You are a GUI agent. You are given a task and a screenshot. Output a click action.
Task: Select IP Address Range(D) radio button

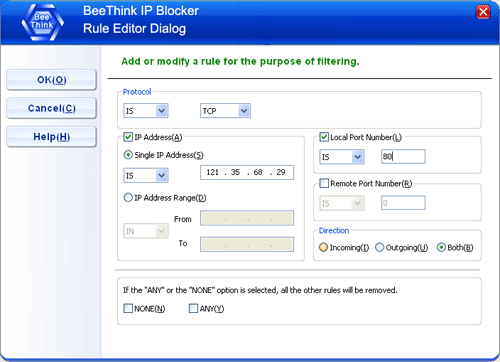pos(128,198)
